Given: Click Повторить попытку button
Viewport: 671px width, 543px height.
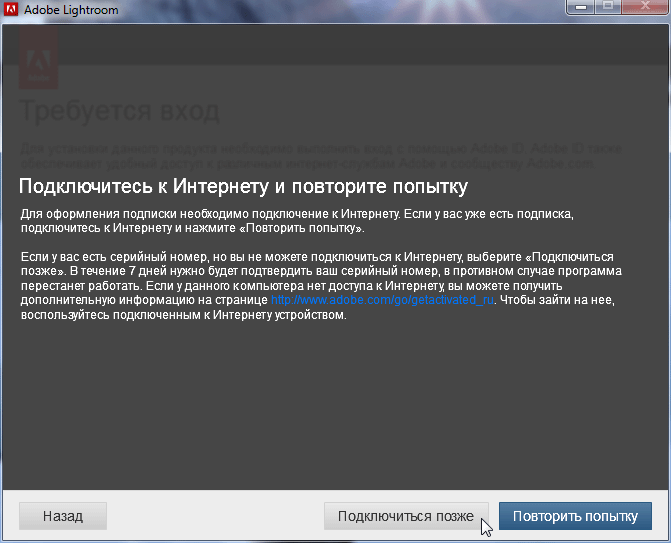Looking at the screenshot, I should click(575, 516).
